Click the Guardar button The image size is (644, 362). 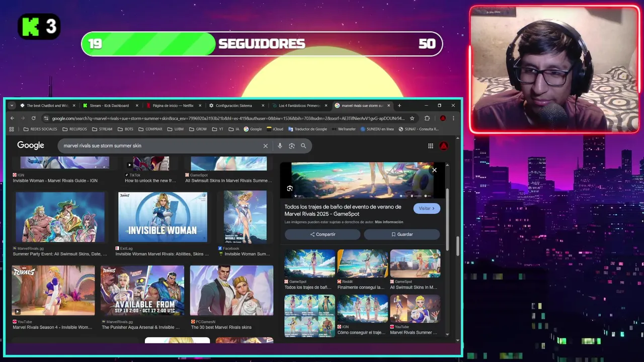tap(402, 234)
